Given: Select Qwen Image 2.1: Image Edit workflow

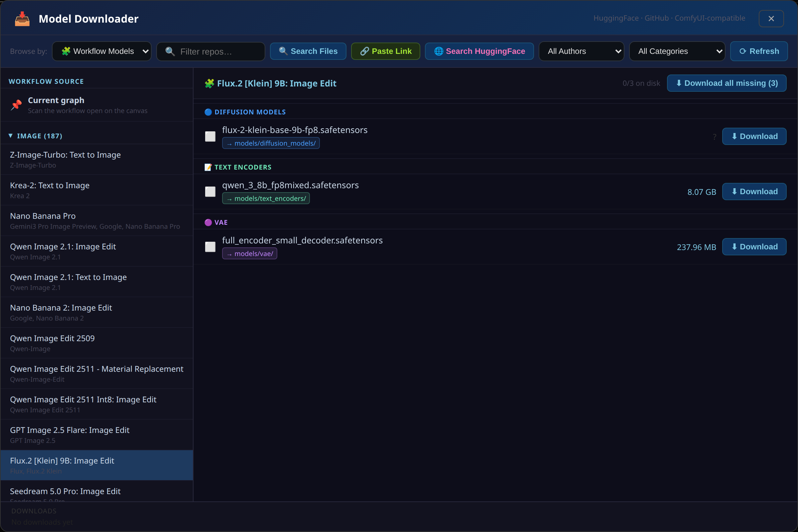Looking at the screenshot, I should 97,251.
